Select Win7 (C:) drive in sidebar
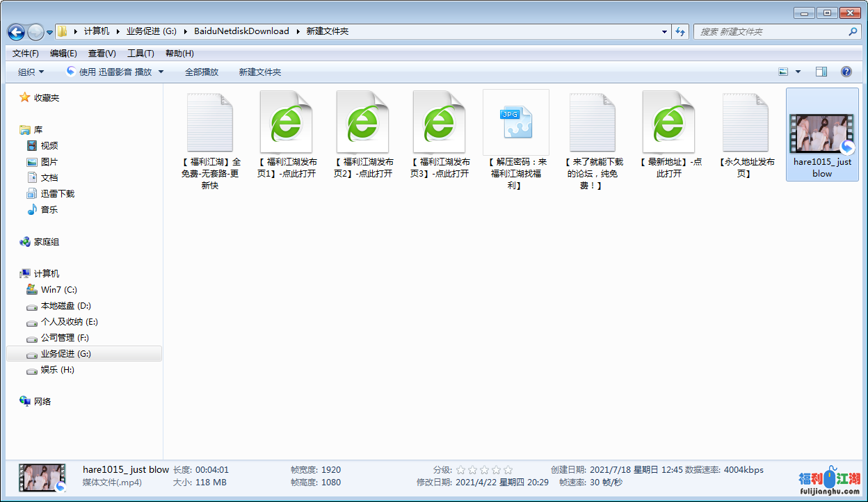 tap(58, 290)
